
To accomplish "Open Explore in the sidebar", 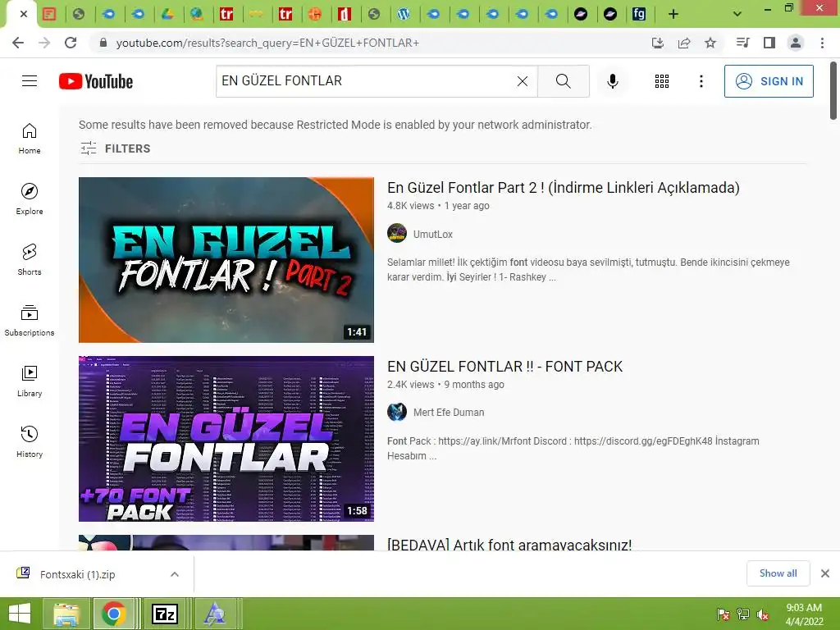I will click(x=30, y=199).
